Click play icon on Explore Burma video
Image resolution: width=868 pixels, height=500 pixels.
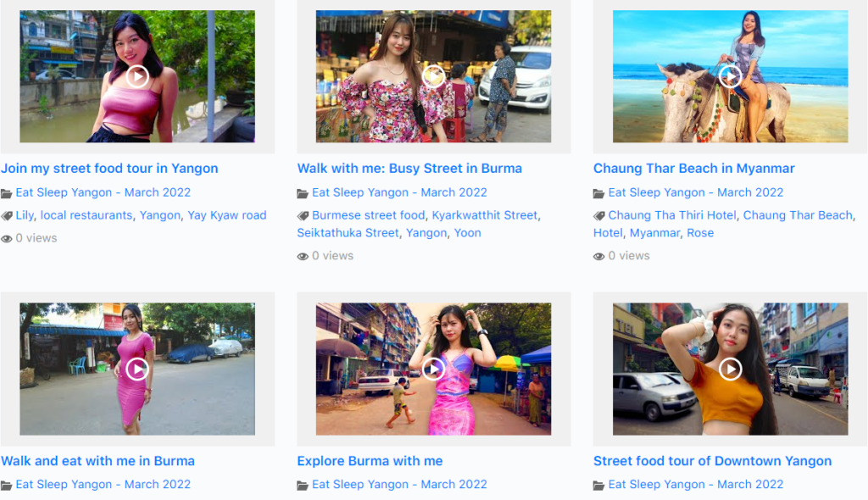433,369
